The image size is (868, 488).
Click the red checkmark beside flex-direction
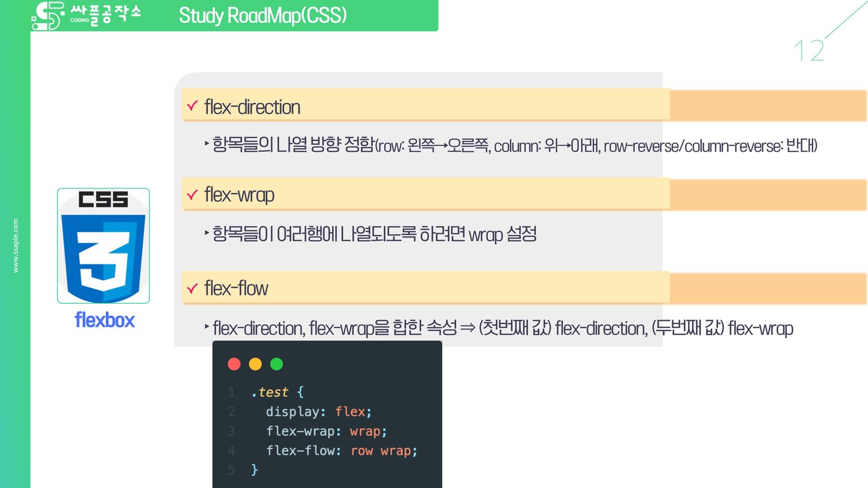(x=193, y=106)
